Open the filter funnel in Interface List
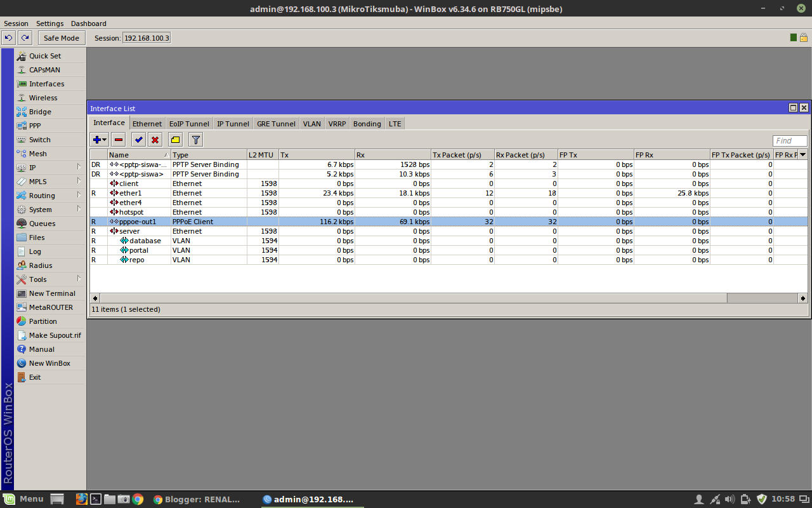The width and height of the screenshot is (812, 508). [196, 140]
